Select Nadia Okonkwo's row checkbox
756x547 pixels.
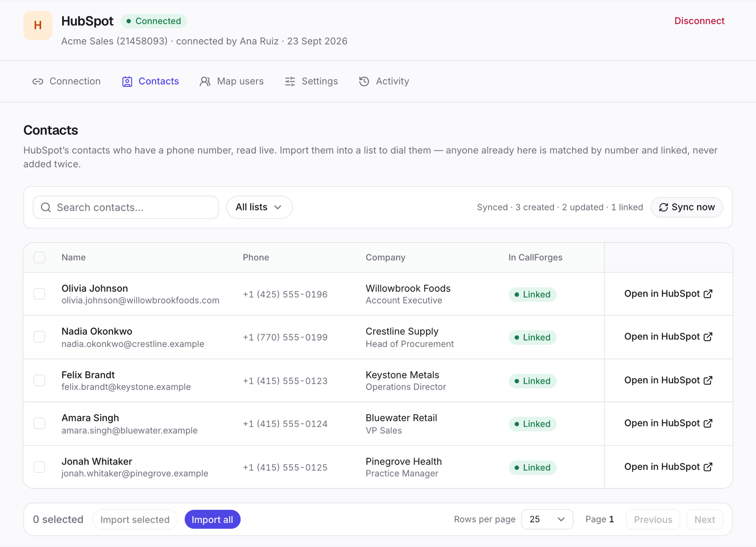click(39, 337)
